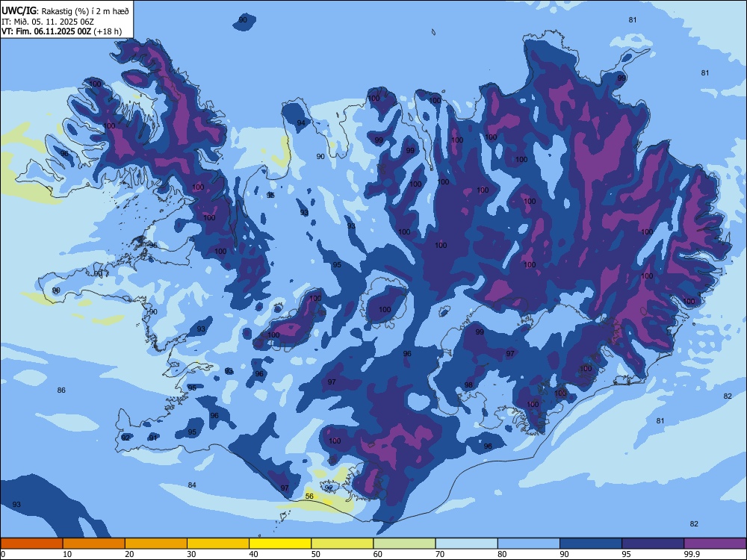Click the 'IT: Mið. 05. 11. 2025 06Z' line
This screenshot has width=747, height=560.
pyautogui.click(x=48, y=22)
